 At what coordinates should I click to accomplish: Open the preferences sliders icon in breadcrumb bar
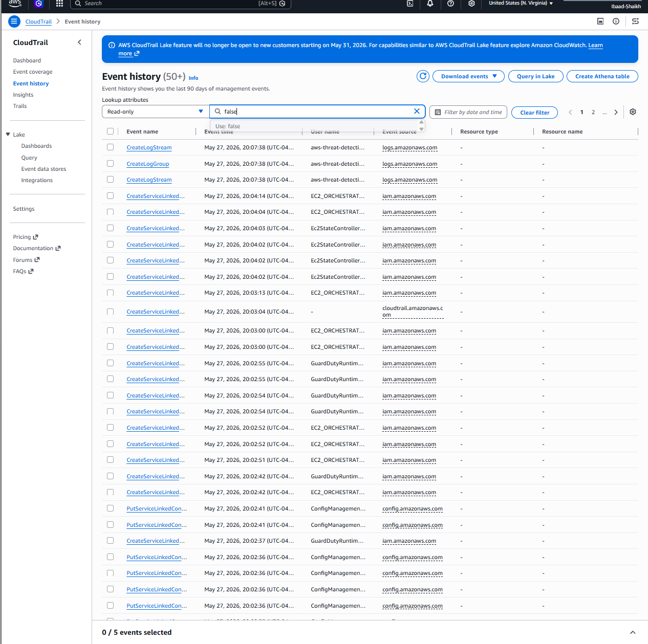(635, 21)
